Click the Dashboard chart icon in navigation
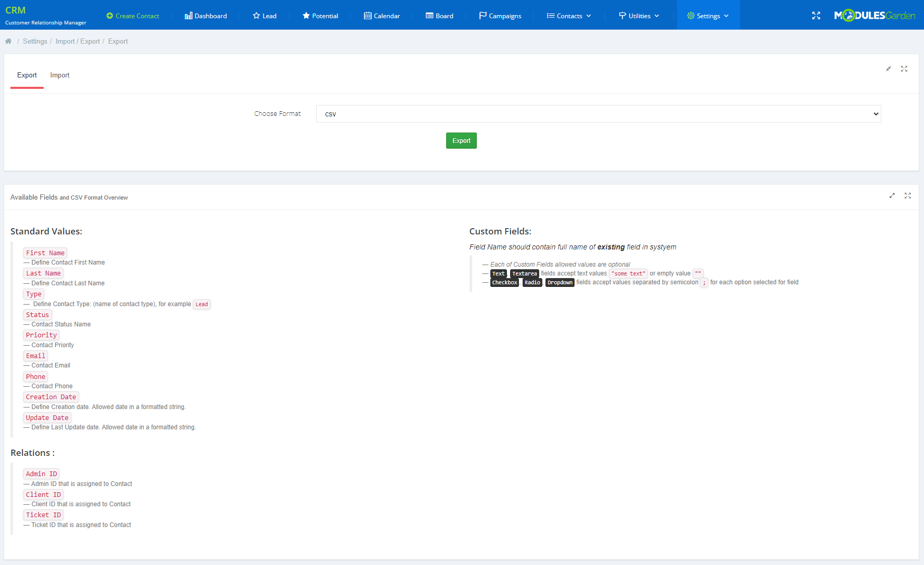 click(x=188, y=16)
